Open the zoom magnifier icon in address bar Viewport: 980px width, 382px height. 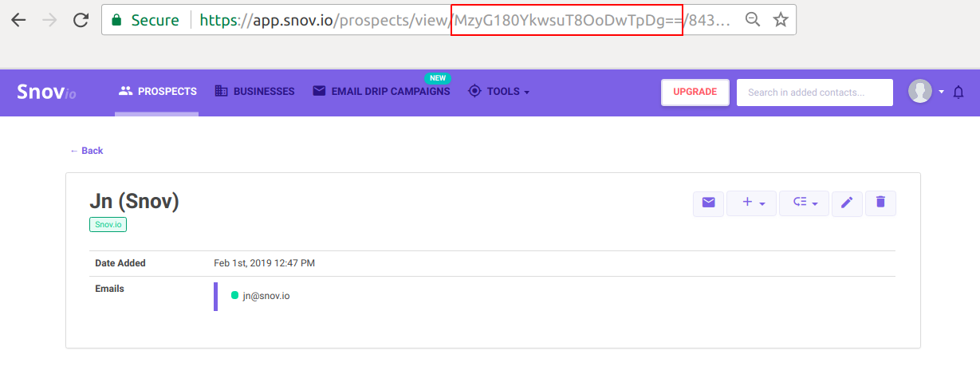click(x=752, y=20)
